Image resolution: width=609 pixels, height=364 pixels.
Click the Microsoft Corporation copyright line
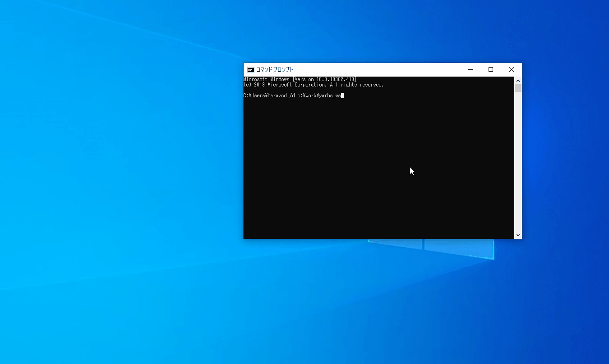(x=314, y=85)
